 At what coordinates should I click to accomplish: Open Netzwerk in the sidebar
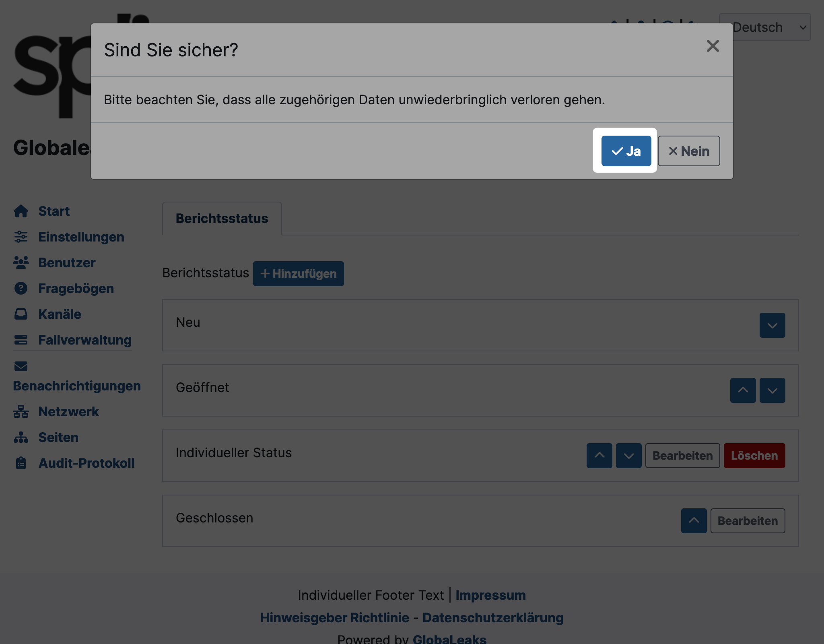69,411
